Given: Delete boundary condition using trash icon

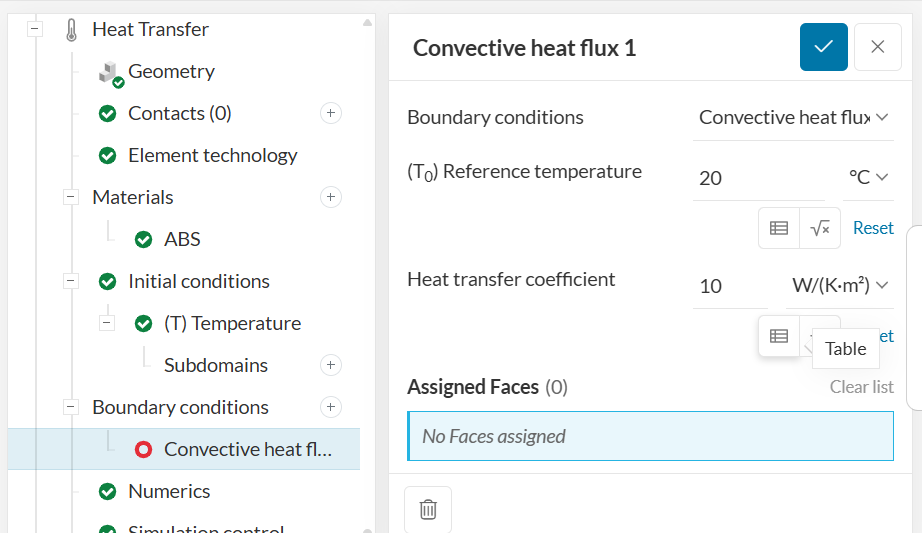Looking at the screenshot, I should [x=428, y=509].
